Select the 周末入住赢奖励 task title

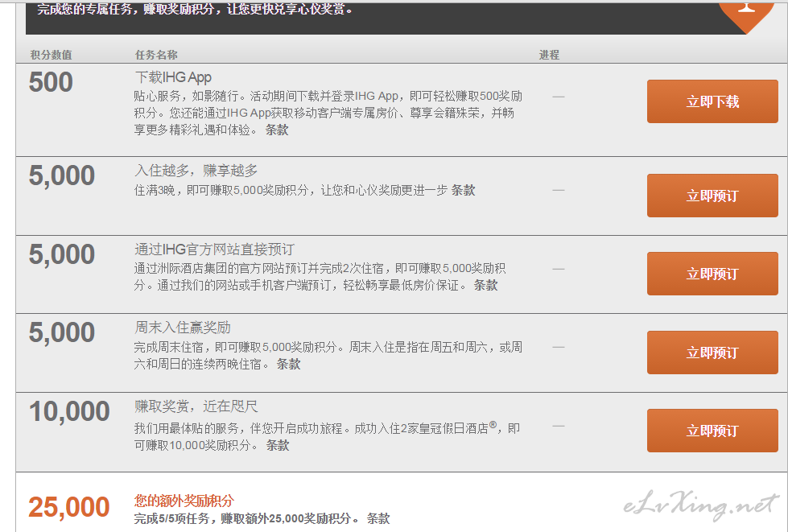coord(183,328)
